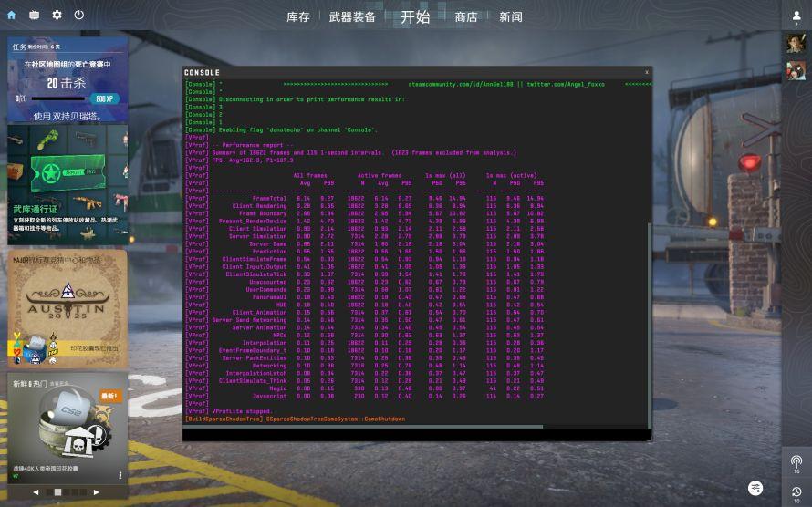Open the 库存 inventory tab

click(298, 17)
